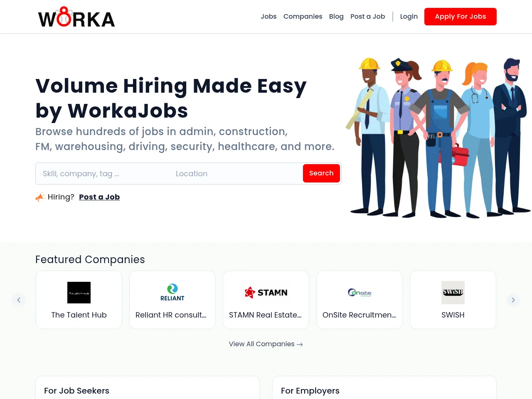Click the OnSite logo icon
The height and width of the screenshot is (399, 532).
(360, 293)
